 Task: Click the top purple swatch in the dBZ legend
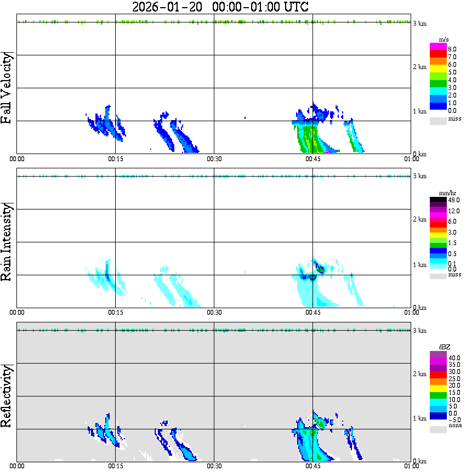point(438,355)
